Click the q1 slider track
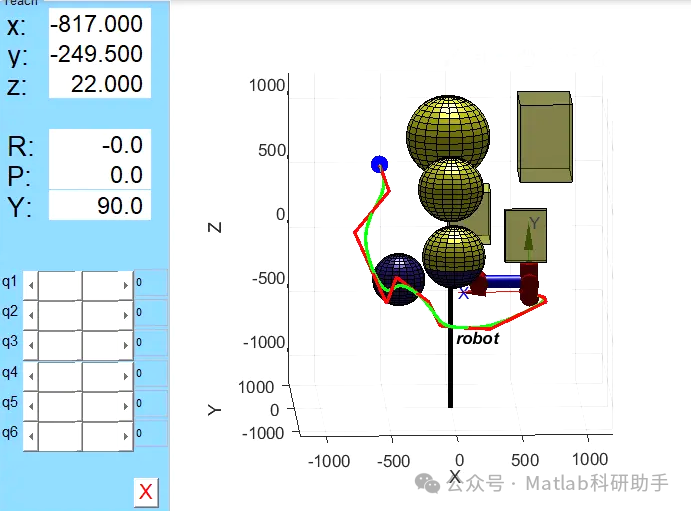The image size is (691, 511). point(78,285)
